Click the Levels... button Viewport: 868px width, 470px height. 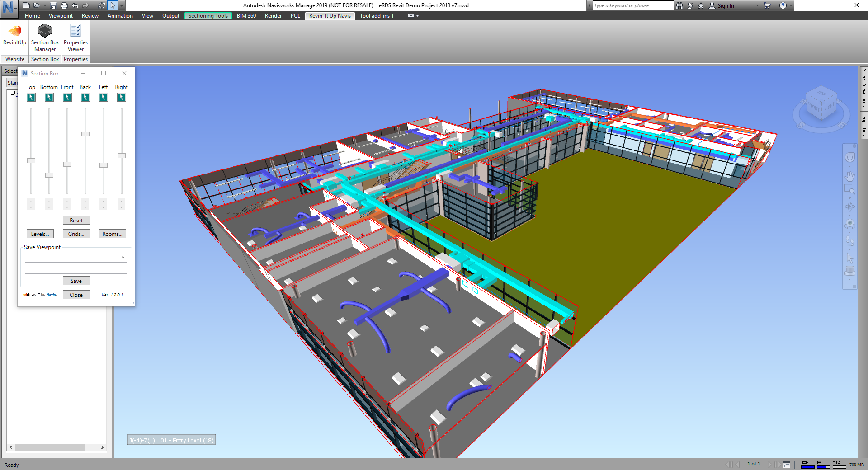40,234
